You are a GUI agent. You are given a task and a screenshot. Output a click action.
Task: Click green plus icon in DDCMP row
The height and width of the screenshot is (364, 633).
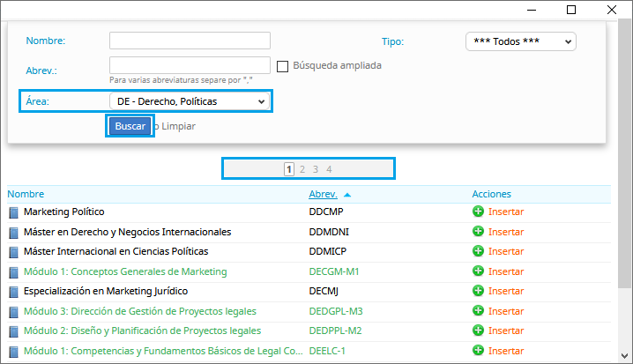[x=478, y=211]
